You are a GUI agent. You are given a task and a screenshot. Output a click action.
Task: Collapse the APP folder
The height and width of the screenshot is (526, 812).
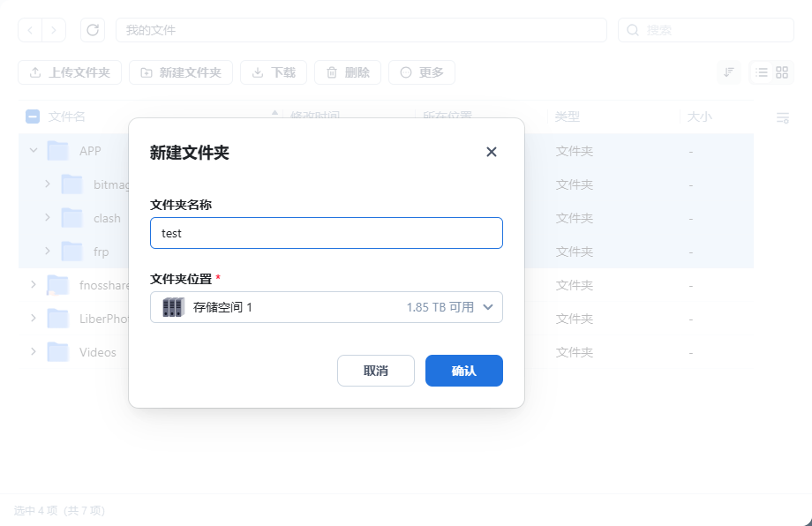click(x=34, y=151)
